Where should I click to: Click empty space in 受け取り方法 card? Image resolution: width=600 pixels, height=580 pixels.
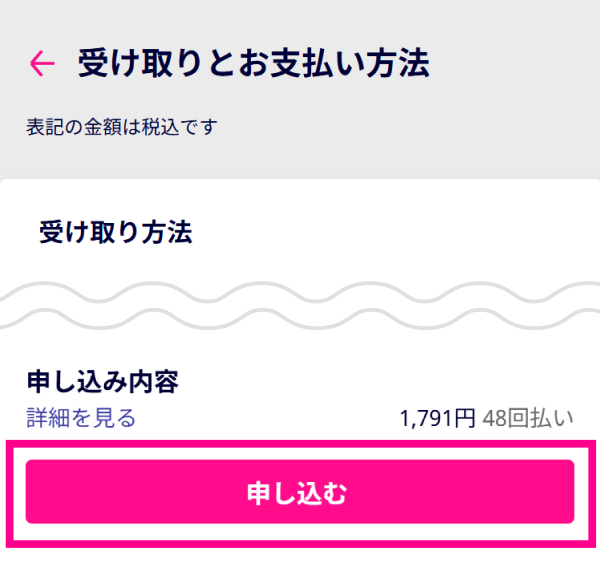pos(420,235)
